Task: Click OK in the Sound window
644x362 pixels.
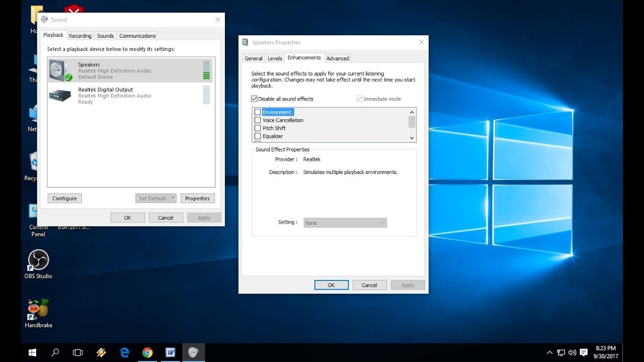Action: (x=128, y=218)
